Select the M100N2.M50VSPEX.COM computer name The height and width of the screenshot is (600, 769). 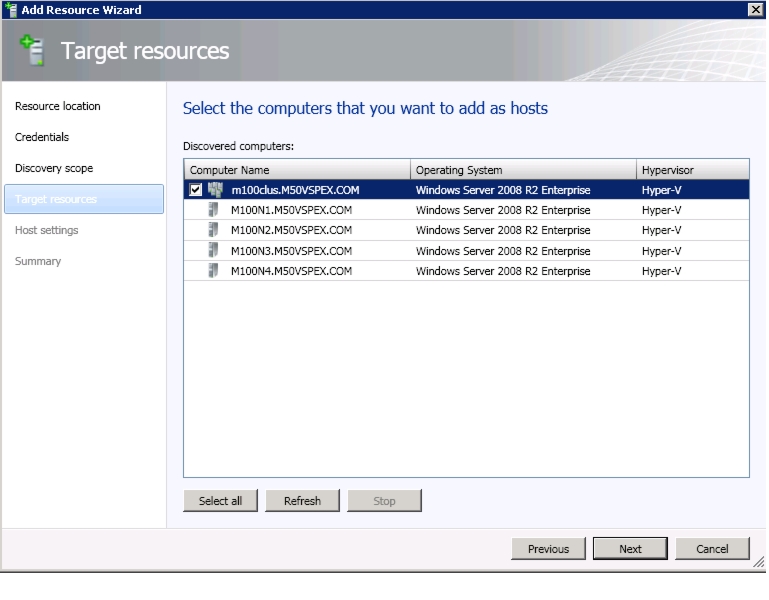point(291,230)
